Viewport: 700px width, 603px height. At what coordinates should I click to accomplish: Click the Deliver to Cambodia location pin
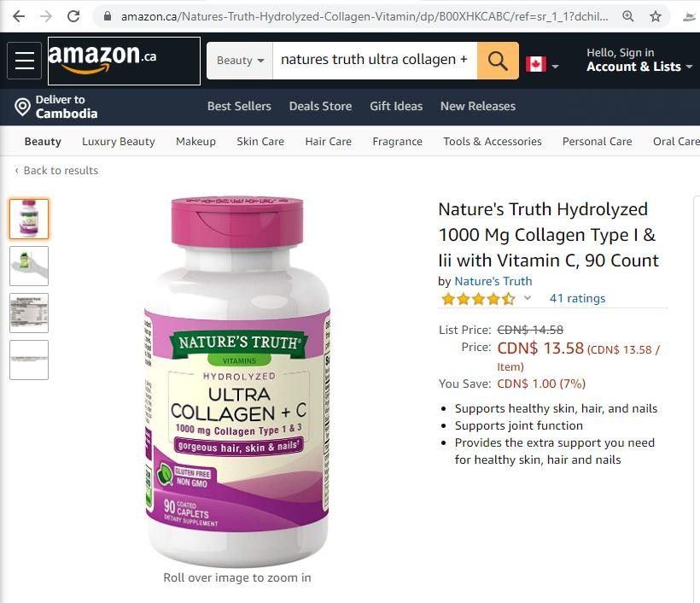click(22, 108)
